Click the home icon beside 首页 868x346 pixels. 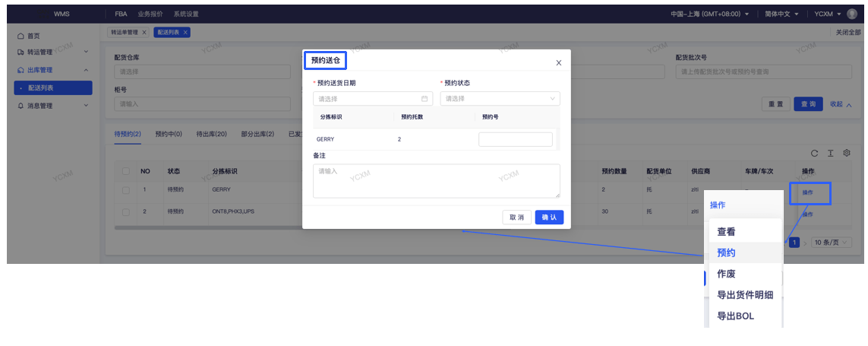21,36
